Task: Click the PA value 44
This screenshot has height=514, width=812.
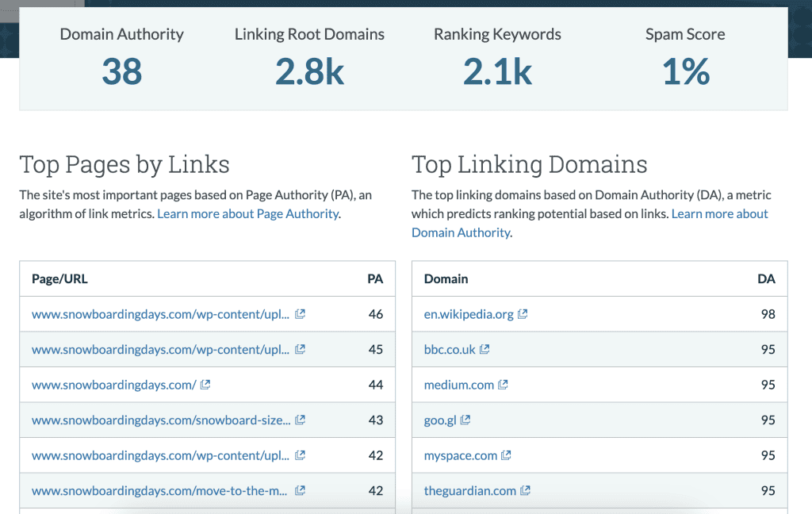Action: [375, 385]
